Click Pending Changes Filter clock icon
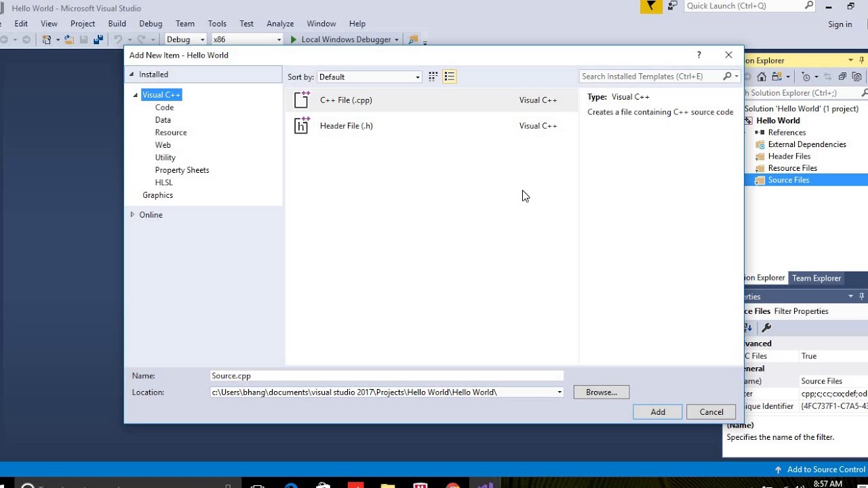Screen dimensions: 868x488 coord(806,77)
